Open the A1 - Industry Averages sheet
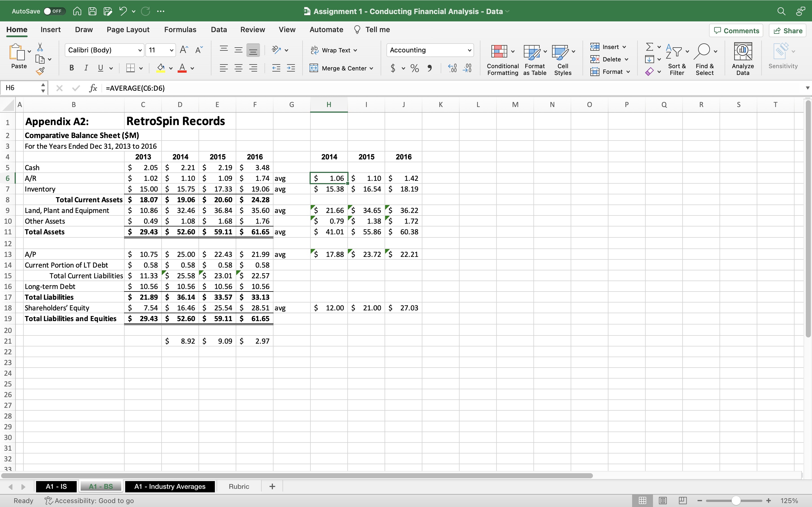 [170, 486]
